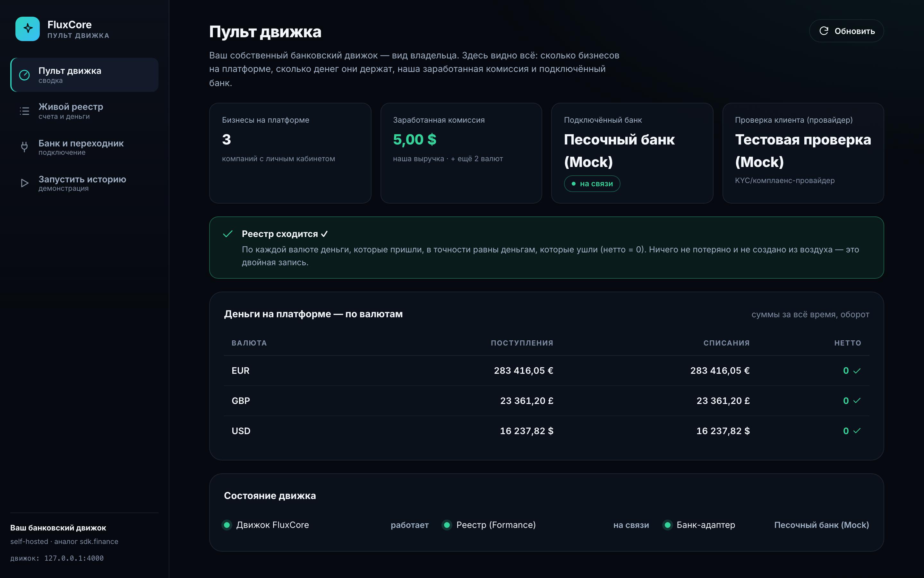Click the plug icon beside Банк и переходник
Image resolution: width=924 pixels, height=578 pixels.
[x=24, y=147]
